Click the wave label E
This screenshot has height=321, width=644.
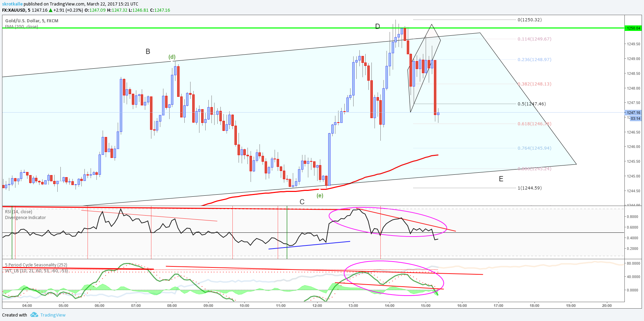tap(501, 179)
